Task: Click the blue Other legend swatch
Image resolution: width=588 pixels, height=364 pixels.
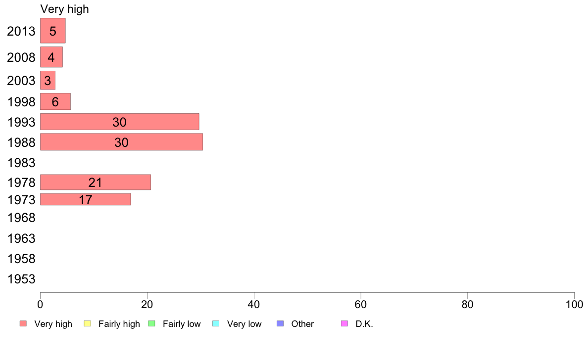Action: [x=280, y=323]
